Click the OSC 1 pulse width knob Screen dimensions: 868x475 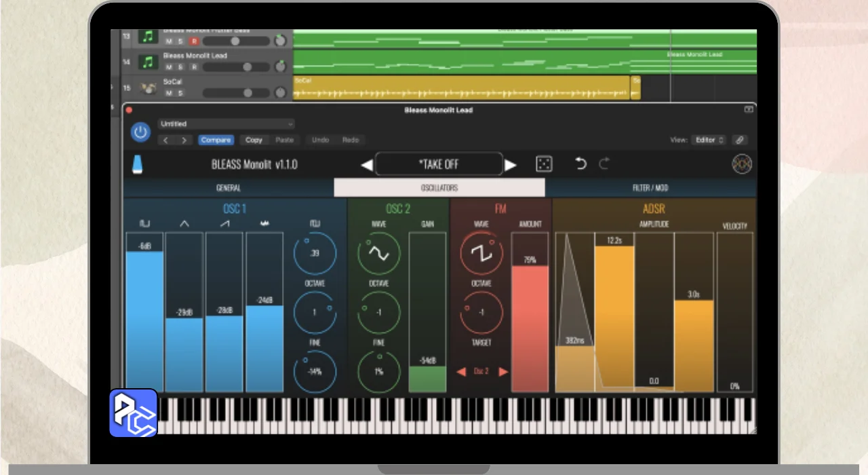(315, 253)
